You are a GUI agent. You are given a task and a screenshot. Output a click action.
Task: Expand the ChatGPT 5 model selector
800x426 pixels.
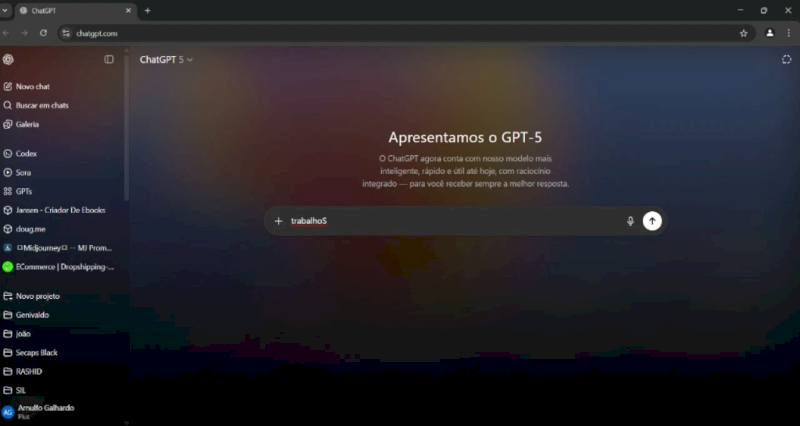[166, 60]
